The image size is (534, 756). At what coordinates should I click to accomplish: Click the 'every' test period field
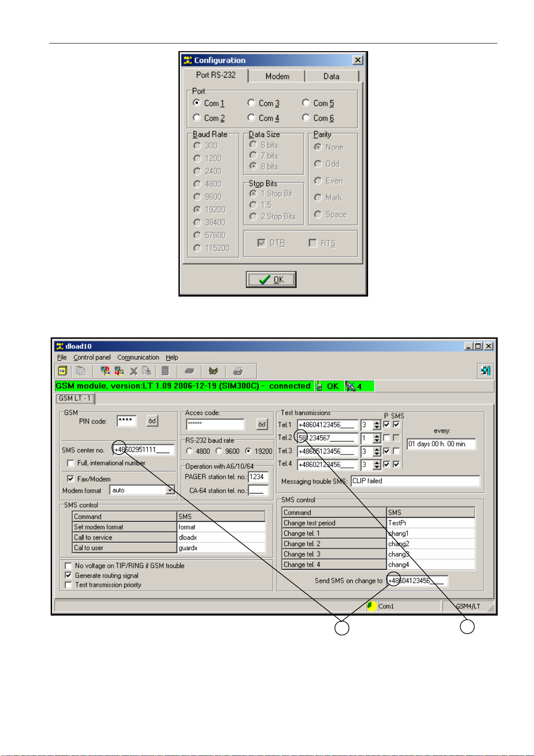pos(441,444)
